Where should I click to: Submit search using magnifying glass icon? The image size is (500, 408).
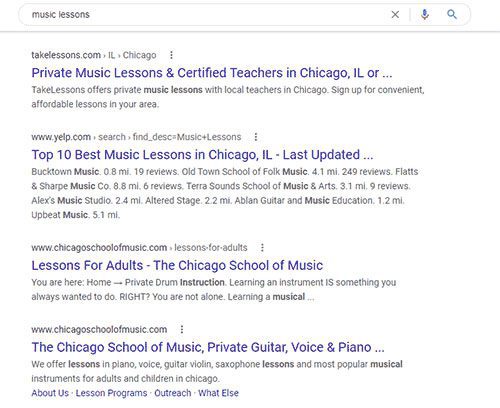(452, 14)
